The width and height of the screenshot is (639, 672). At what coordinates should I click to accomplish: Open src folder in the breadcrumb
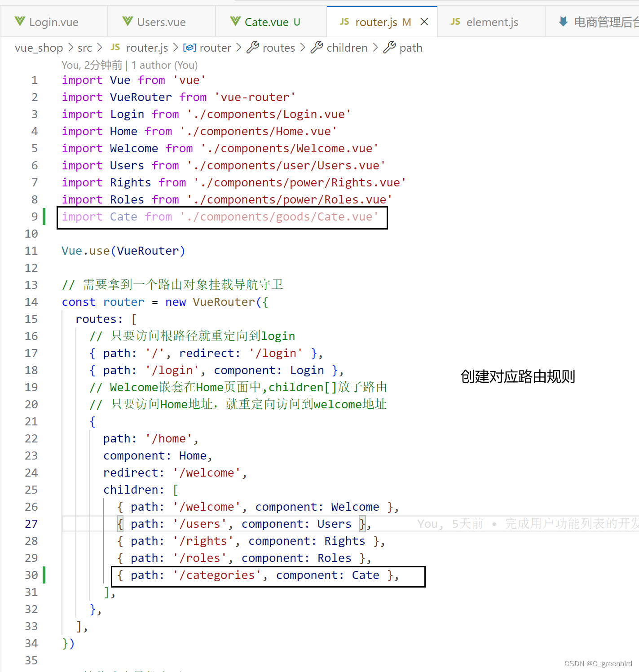pyautogui.click(x=84, y=48)
